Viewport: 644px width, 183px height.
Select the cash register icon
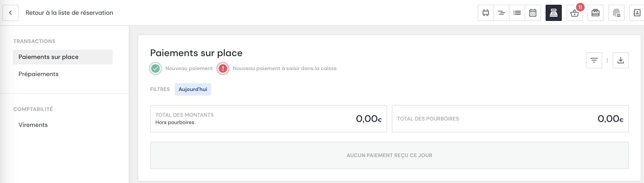pos(553,13)
